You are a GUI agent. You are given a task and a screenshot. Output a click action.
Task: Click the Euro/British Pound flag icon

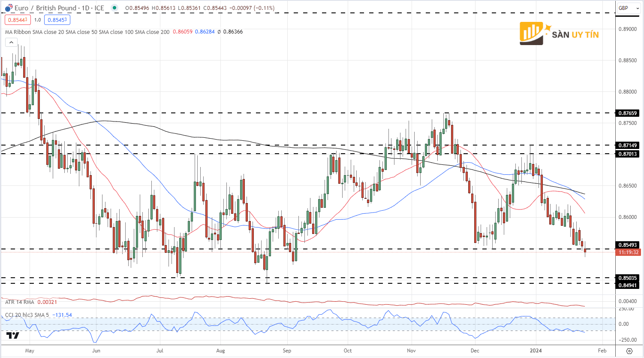(9, 8)
